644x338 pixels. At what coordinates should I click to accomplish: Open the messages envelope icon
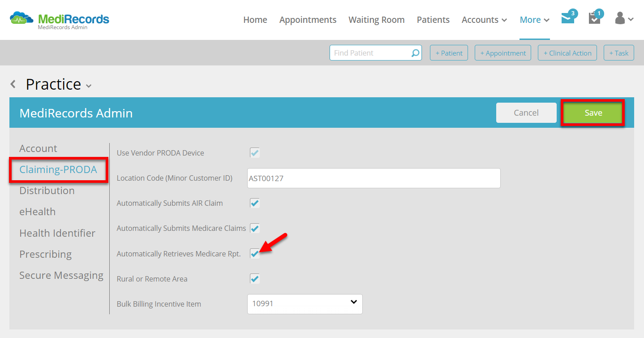[x=568, y=18]
